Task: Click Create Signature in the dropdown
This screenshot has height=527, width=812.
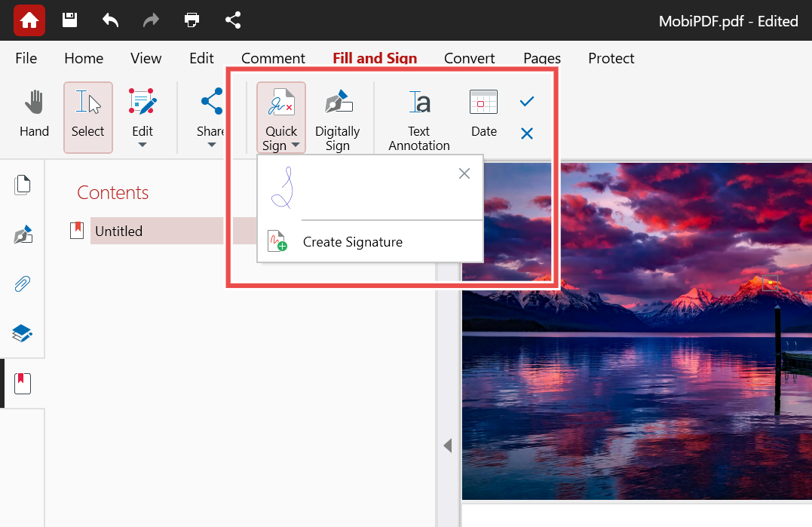Action: pyautogui.click(x=352, y=242)
